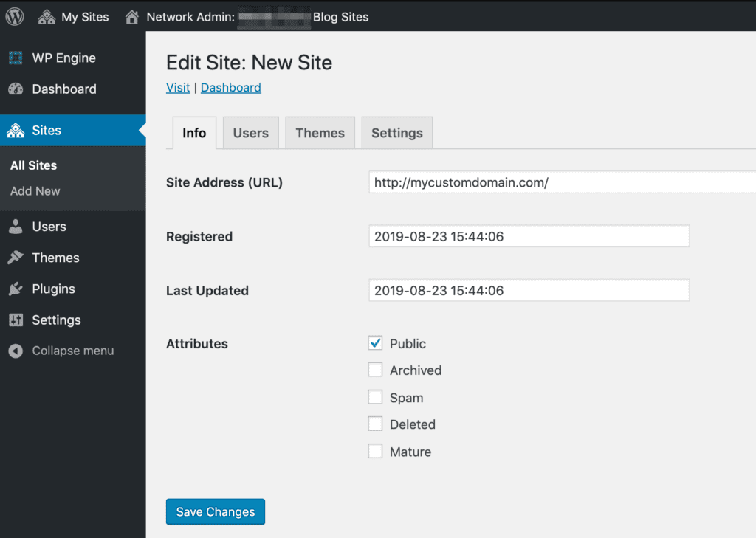Uncheck the Public attribute checkbox

click(x=376, y=343)
